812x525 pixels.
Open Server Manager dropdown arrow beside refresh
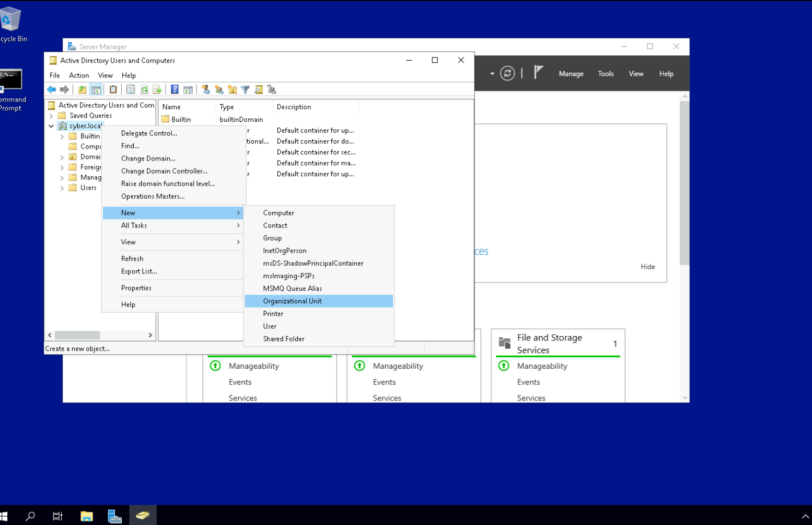(x=492, y=74)
